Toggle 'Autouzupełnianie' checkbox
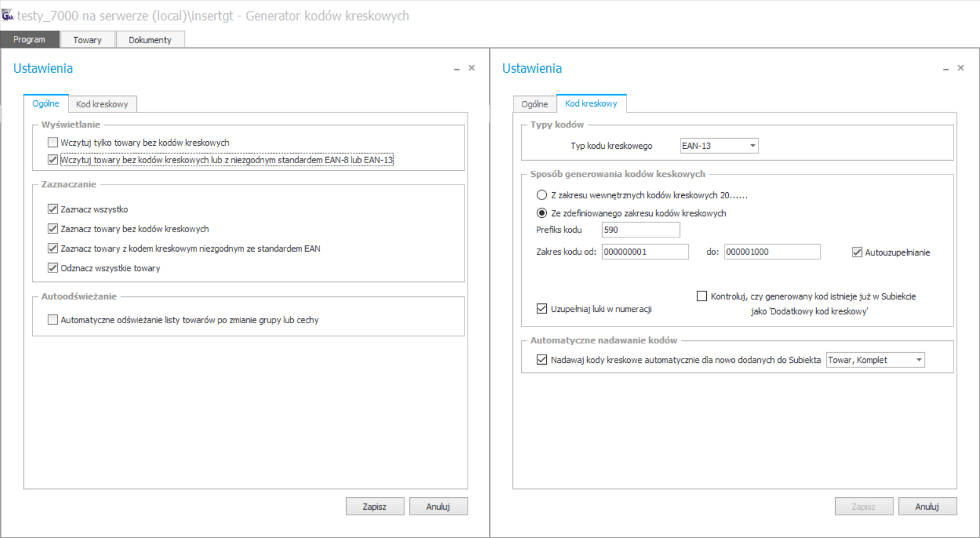The height and width of the screenshot is (538, 980). [857, 252]
